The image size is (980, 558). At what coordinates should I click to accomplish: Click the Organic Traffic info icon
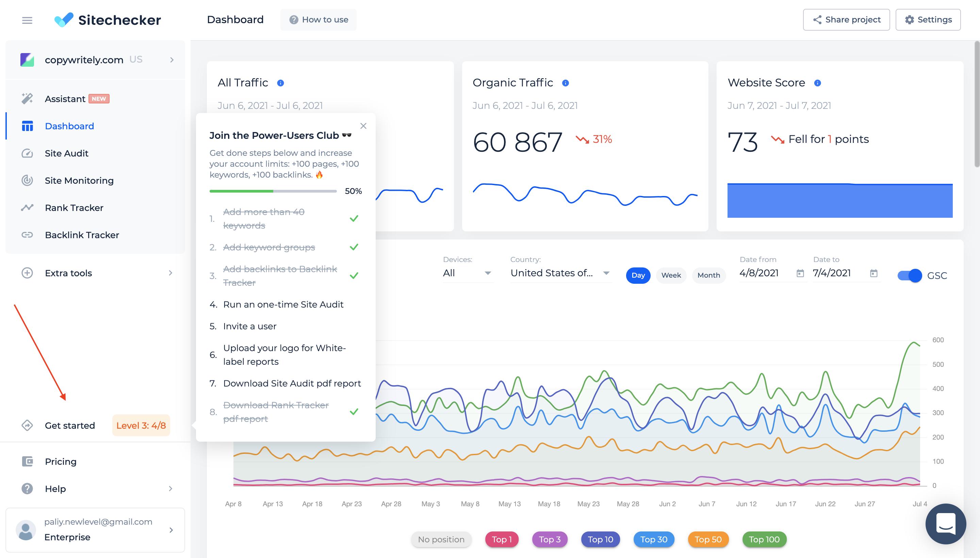[565, 83]
